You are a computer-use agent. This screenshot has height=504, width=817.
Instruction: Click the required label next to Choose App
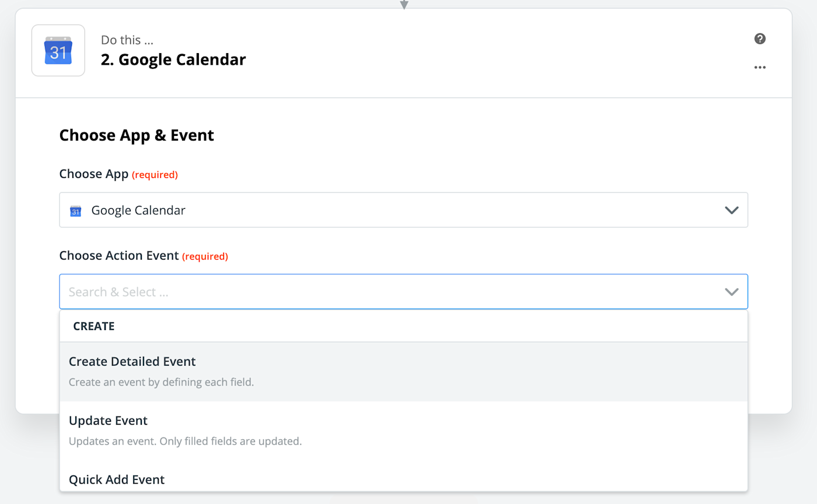[155, 174]
